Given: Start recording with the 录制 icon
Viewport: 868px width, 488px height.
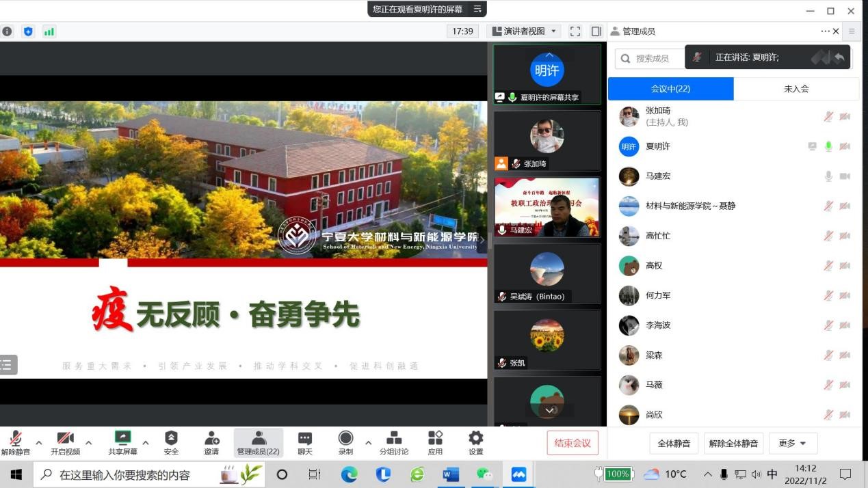Looking at the screenshot, I should coord(345,438).
